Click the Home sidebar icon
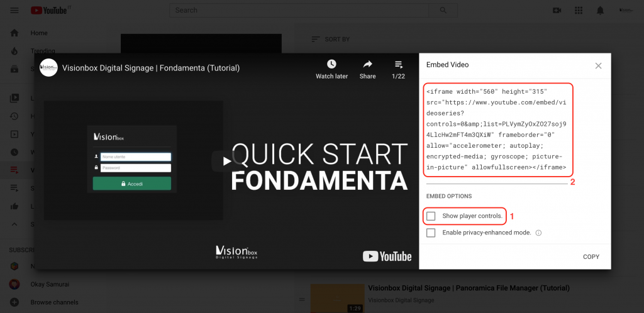 [x=14, y=33]
